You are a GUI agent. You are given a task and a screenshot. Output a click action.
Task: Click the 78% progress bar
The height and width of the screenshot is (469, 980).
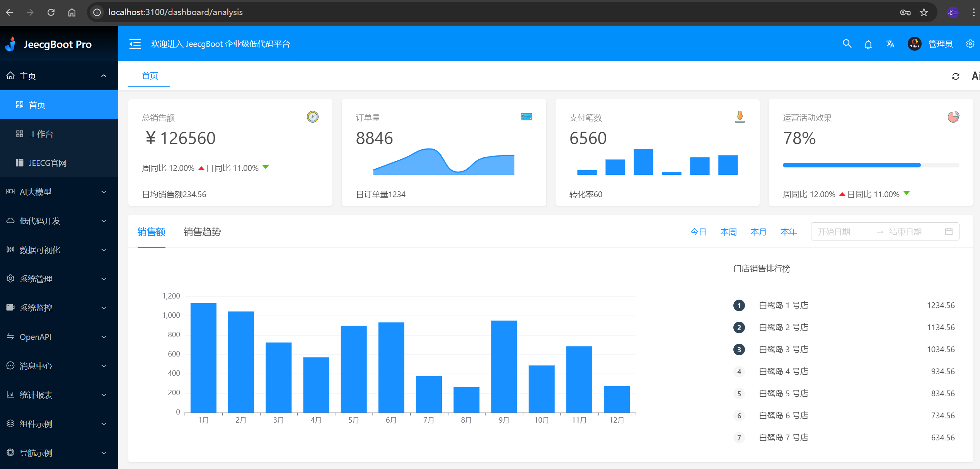(x=871, y=165)
